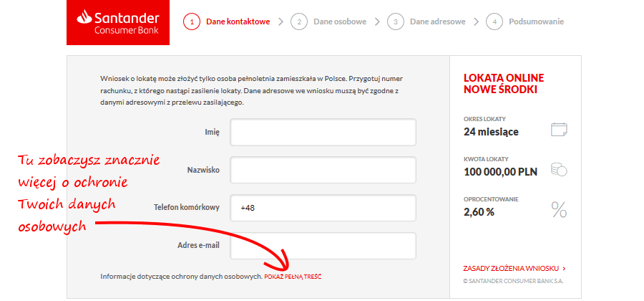Image resolution: width=644 pixels, height=301 pixels.
Task: Go to the Dane adresowe step label
Action: click(x=438, y=21)
